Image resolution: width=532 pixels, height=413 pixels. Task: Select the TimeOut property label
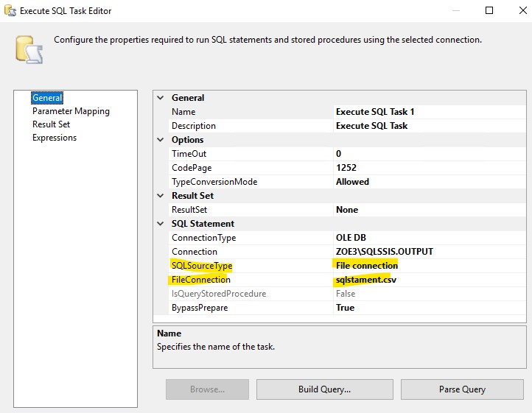click(189, 154)
